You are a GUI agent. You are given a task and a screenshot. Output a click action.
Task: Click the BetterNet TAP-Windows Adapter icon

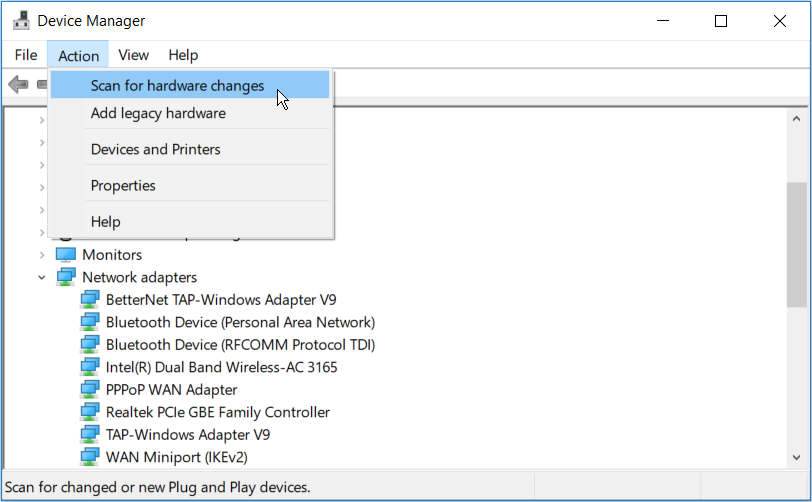pos(90,300)
